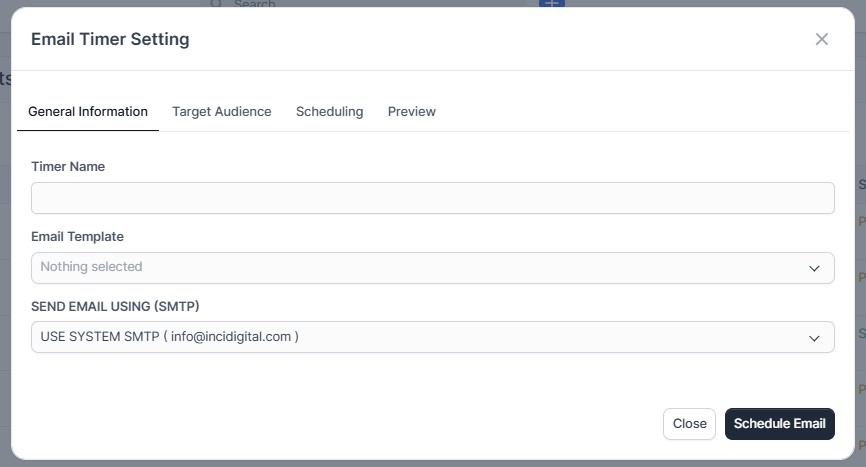The height and width of the screenshot is (467, 866).
Task: Open the Target Audience tab
Action: [x=221, y=112]
